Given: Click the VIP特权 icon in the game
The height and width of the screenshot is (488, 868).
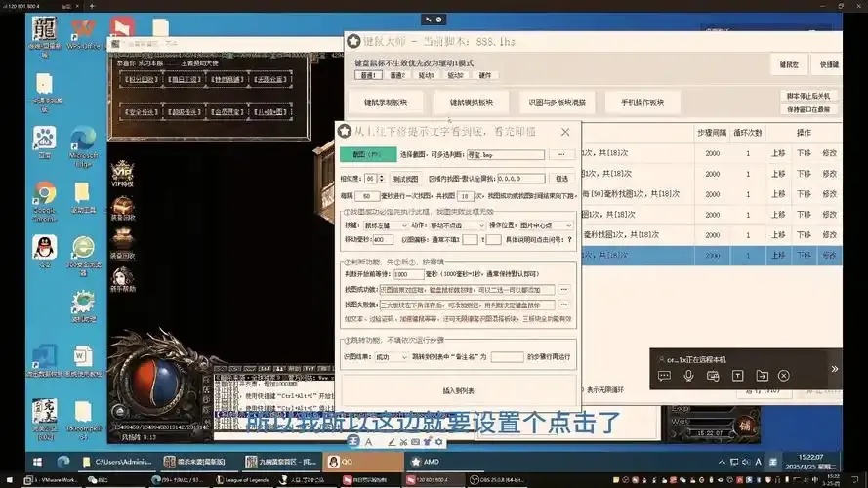Looking at the screenshot, I should (122, 174).
